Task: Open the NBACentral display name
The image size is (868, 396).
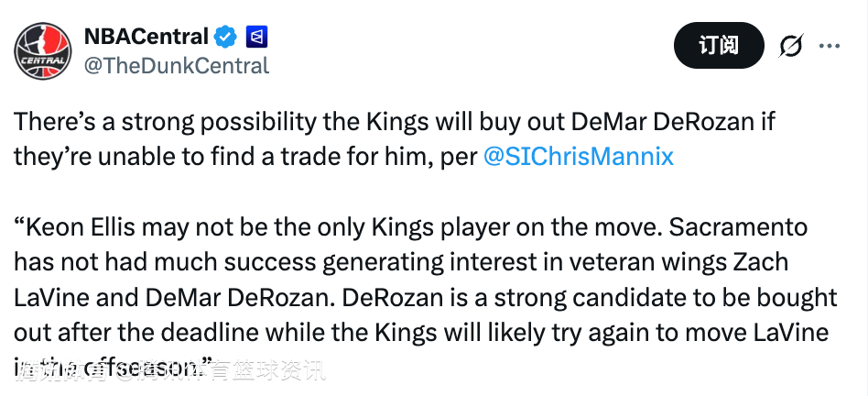Action: (146, 38)
